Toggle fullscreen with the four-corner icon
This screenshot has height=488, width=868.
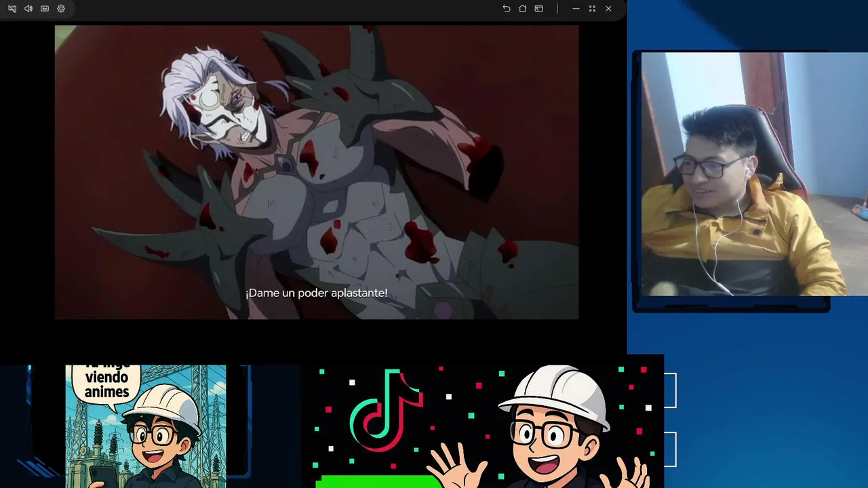(x=592, y=9)
